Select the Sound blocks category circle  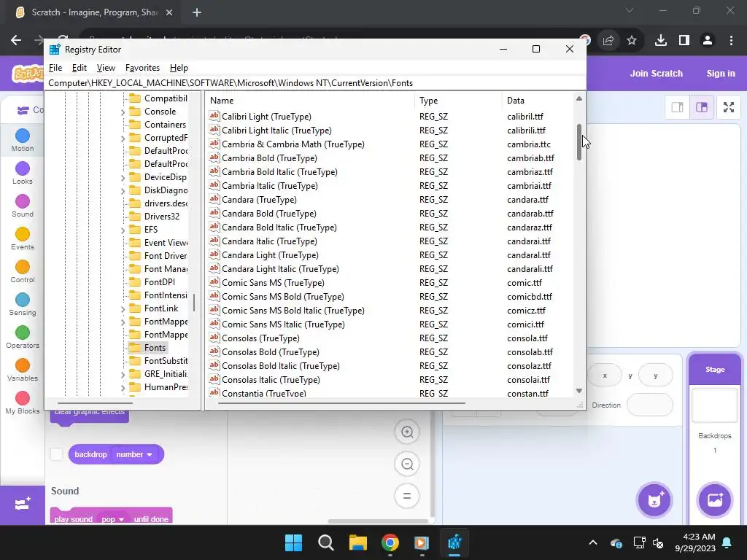click(23, 201)
